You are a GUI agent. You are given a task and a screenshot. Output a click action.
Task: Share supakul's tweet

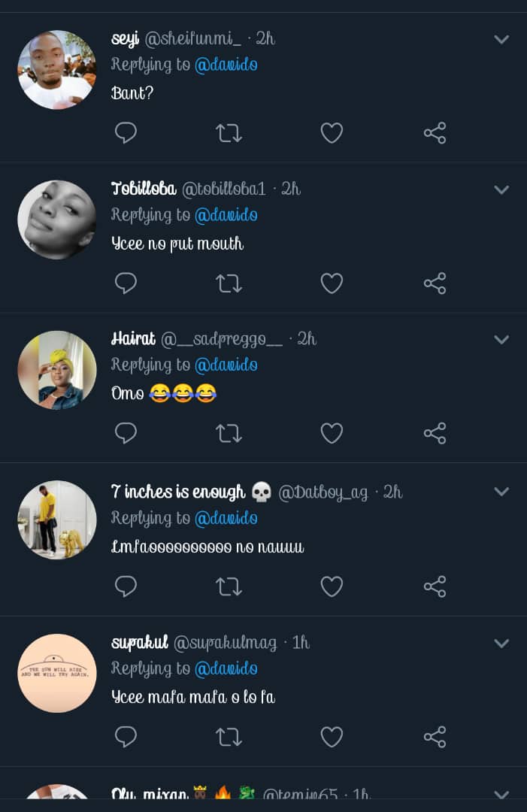click(x=435, y=737)
